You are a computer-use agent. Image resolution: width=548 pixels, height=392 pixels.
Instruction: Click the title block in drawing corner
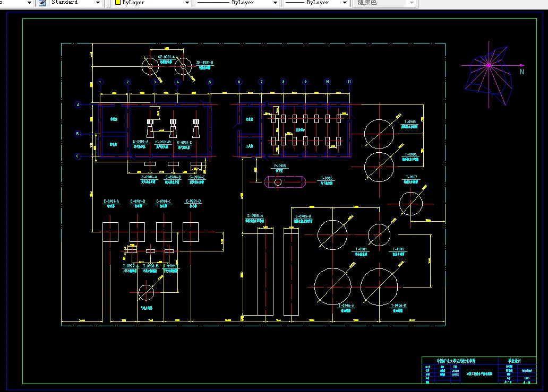click(x=479, y=370)
